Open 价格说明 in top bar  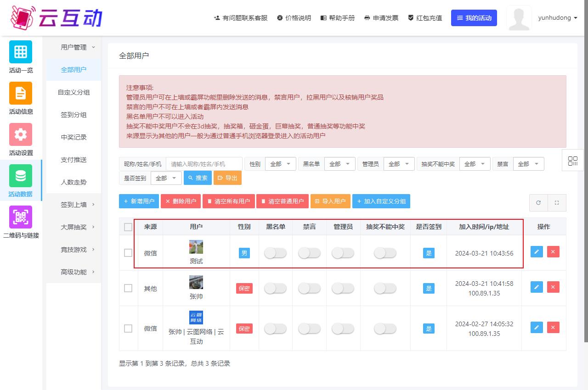(x=294, y=18)
